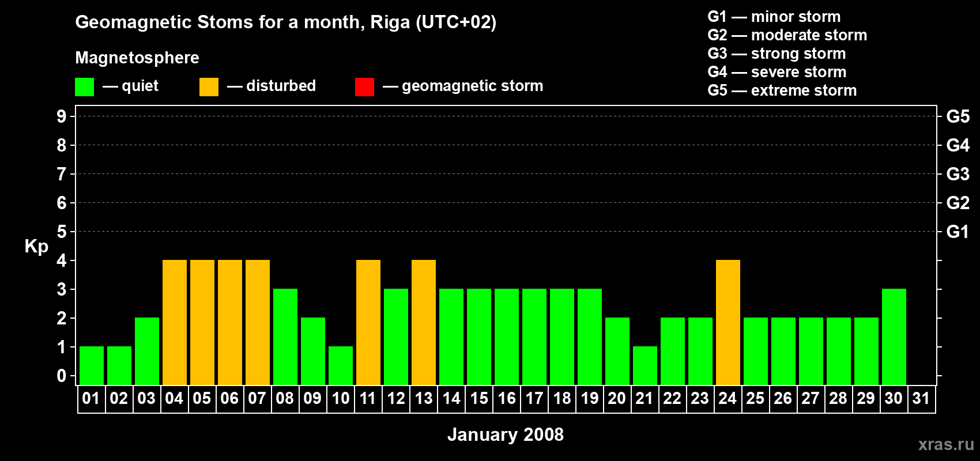Click the 'G1 — minor storm' legend line
Viewport: 980px width, 461px height.
(x=774, y=17)
